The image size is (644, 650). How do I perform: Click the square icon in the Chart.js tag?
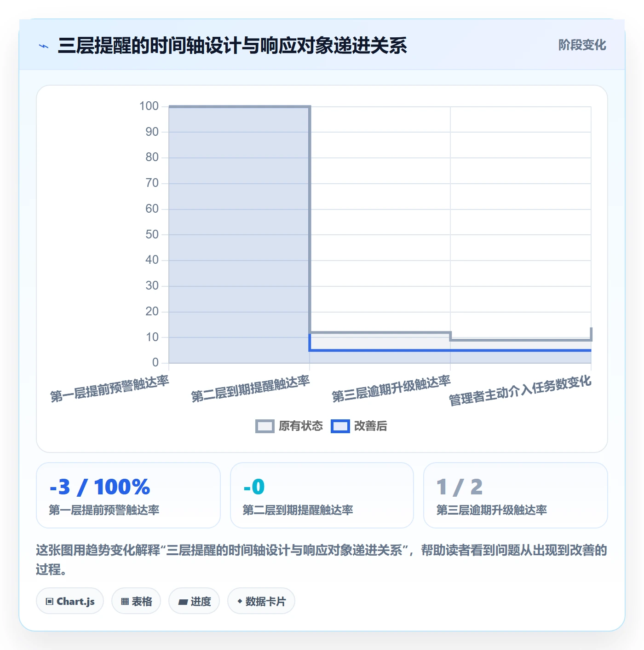point(50,602)
